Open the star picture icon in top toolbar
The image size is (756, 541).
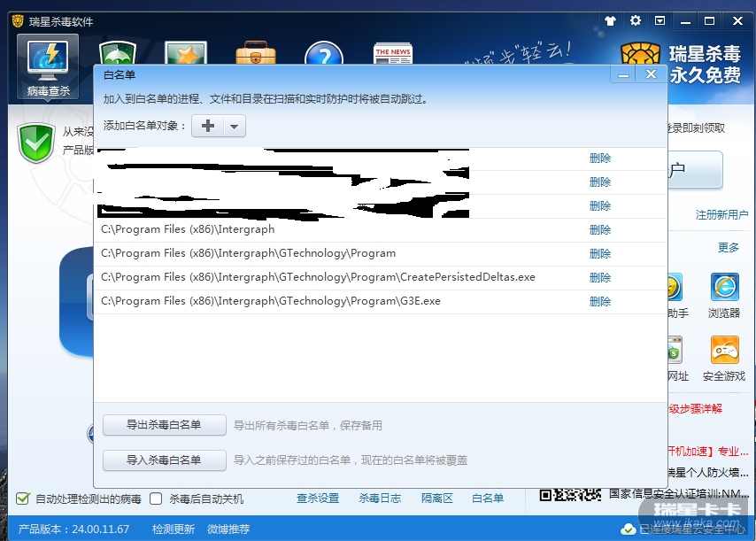tap(186, 53)
